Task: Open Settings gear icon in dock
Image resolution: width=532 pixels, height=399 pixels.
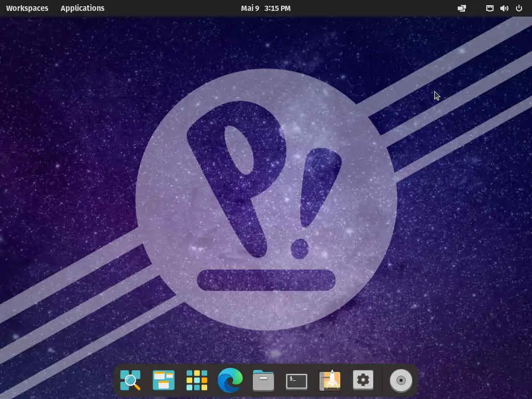Action: 363,380
